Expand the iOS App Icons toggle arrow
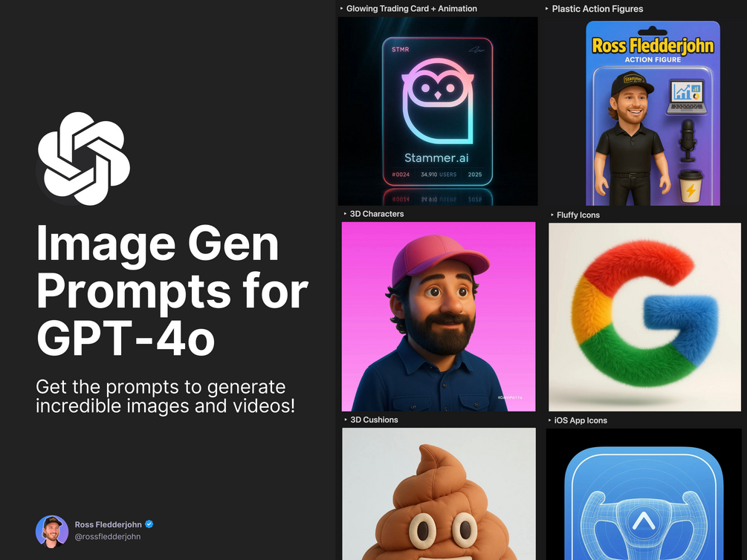747x560 pixels. coord(550,420)
